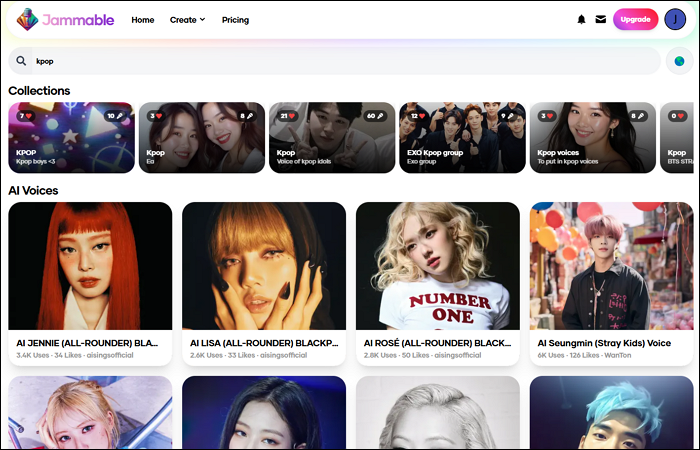Viewport: 700px width, 450px height.
Task: Click the AI LISA (ALL-ROUNDER) title
Action: [264, 343]
